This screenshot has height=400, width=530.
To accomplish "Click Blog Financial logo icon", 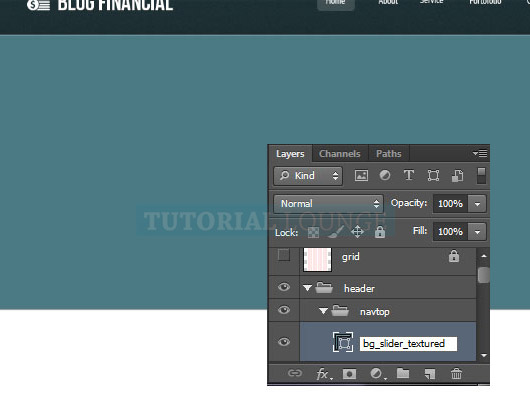I will click(38, 5).
